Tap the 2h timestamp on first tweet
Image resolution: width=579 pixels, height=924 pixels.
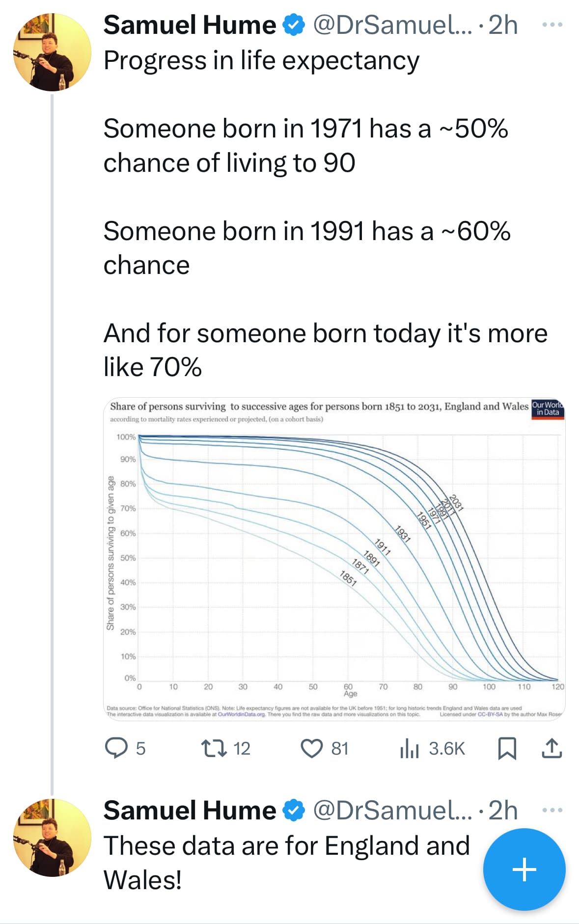503,25
